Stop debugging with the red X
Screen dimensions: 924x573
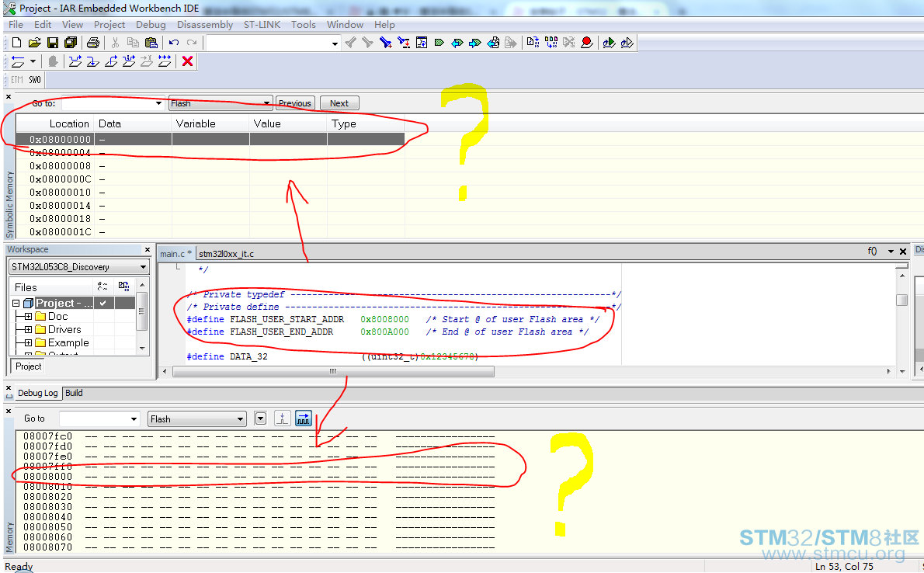187,61
